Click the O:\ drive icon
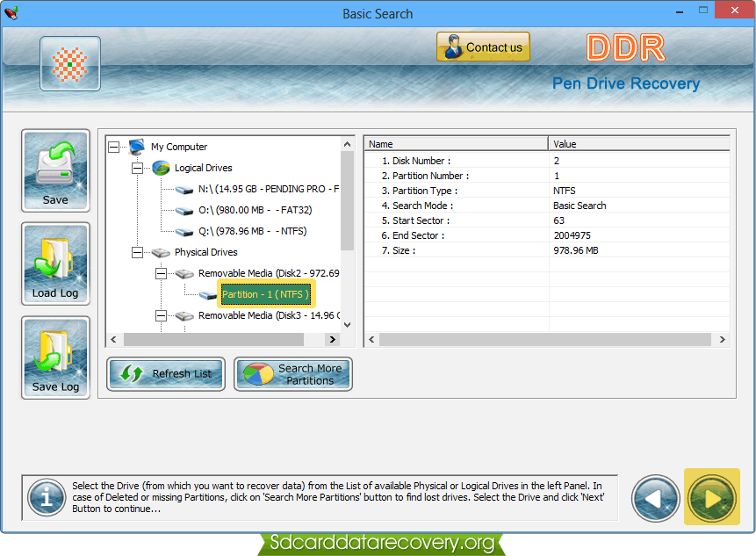The width and height of the screenshot is (756, 556). pos(184,211)
